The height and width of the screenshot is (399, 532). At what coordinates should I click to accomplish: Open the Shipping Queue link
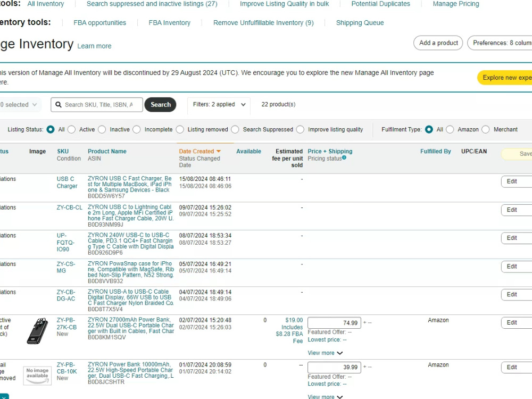click(360, 23)
